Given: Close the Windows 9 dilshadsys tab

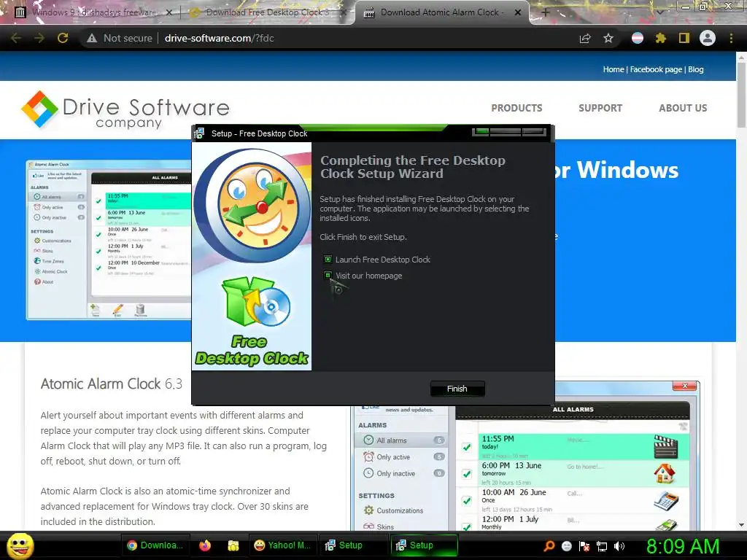Looking at the screenshot, I should point(169,13).
